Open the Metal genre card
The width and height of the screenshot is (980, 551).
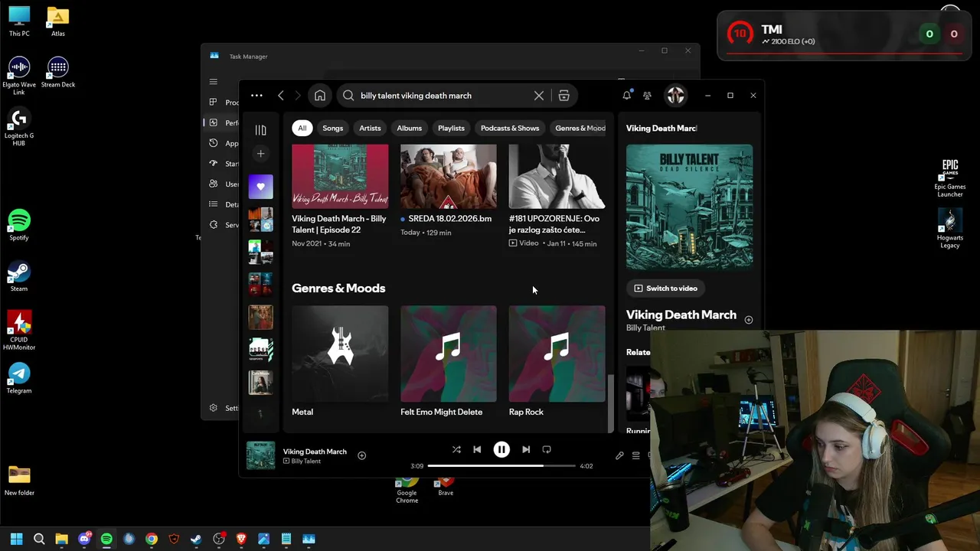(340, 362)
